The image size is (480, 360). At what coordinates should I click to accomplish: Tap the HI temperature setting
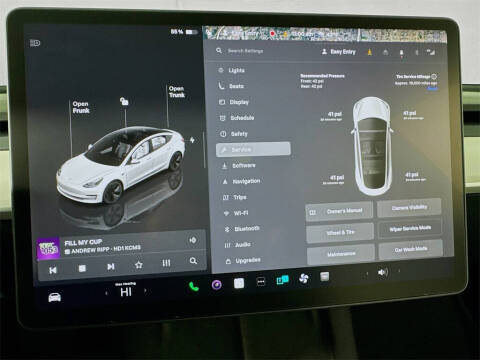(x=126, y=292)
